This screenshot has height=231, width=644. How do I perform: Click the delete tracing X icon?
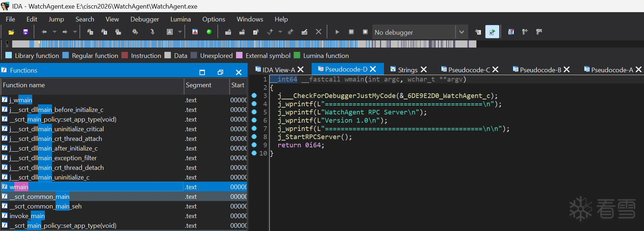pyautogui.click(x=539, y=32)
